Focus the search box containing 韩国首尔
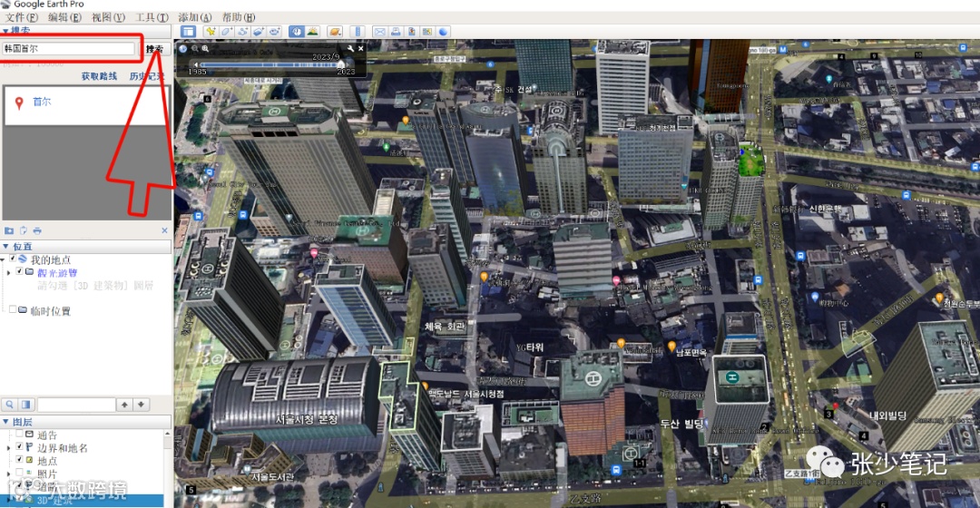This screenshot has height=508, width=980. coord(69,48)
